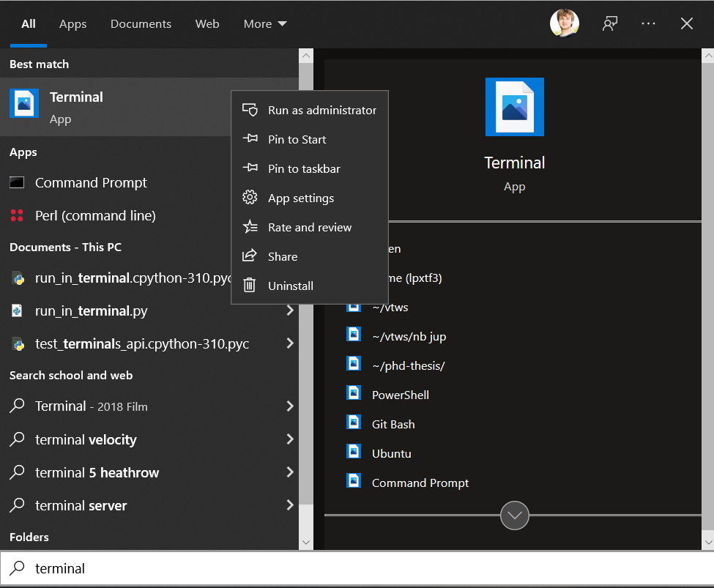Open the three-dots options menu at top
The width and height of the screenshot is (714, 588).
point(648,23)
